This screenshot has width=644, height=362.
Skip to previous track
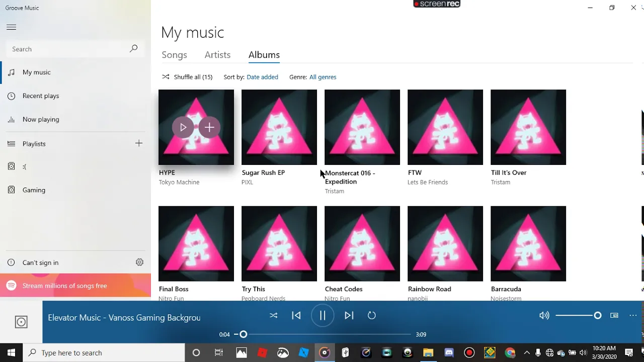pyautogui.click(x=296, y=316)
